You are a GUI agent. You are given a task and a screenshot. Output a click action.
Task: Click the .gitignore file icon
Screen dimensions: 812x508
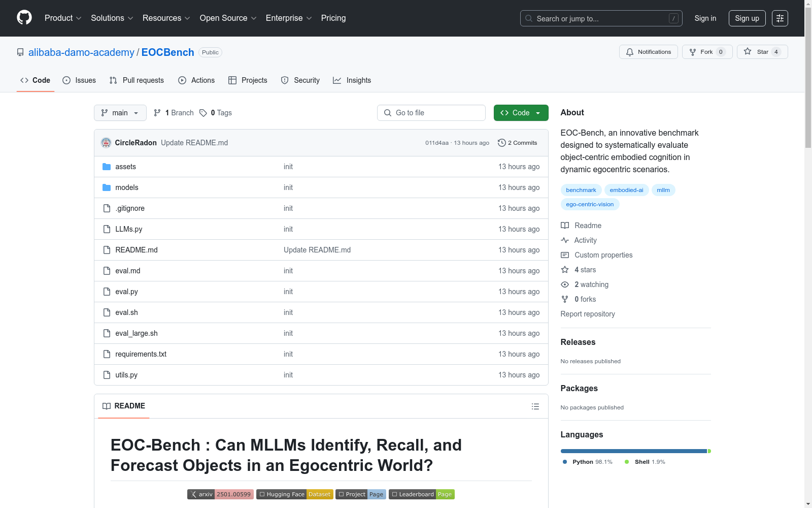tap(107, 208)
